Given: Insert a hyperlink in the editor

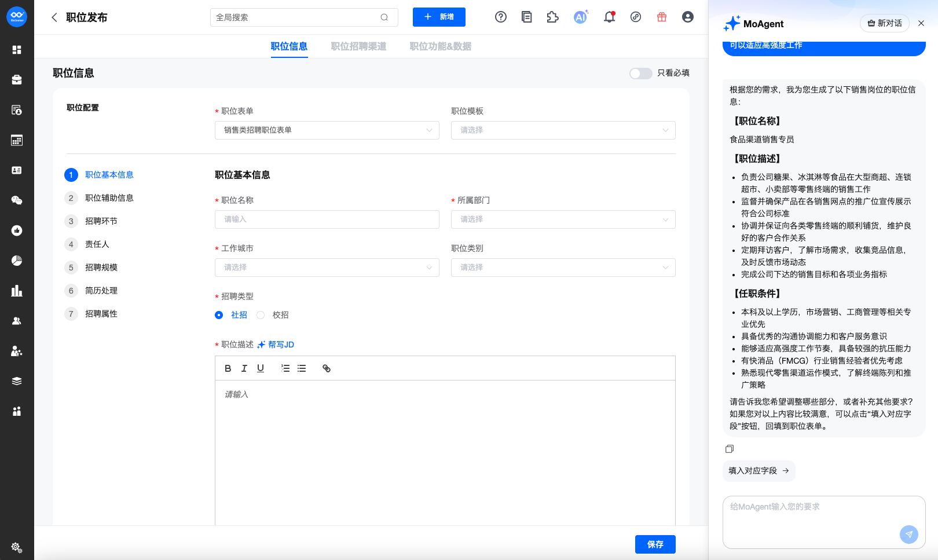Looking at the screenshot, I should (x=327, y=368).
